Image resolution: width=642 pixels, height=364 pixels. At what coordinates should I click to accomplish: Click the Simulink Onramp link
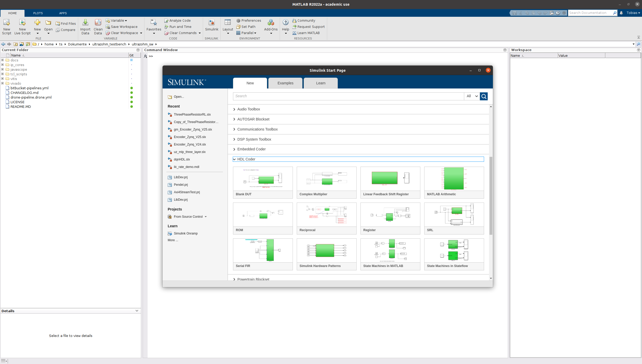(x=186, y=233)
